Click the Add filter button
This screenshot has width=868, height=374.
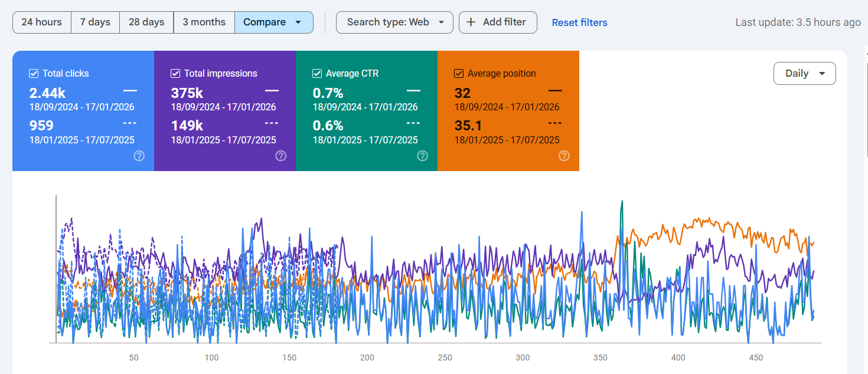pos(498,22)
